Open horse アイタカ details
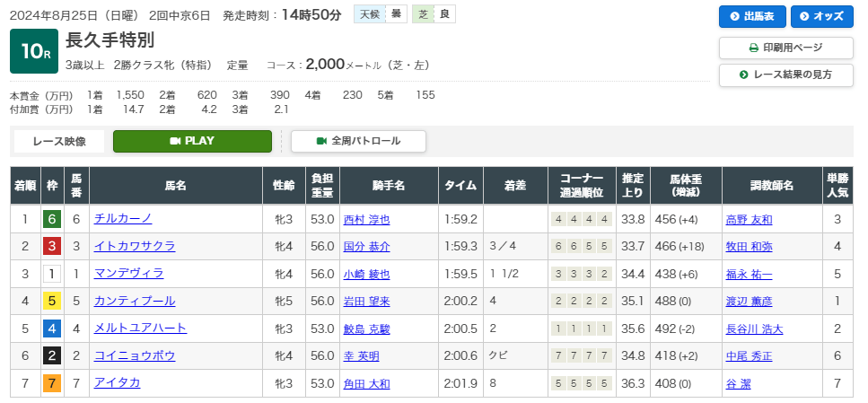This screenshot has width=868, height=403. pos(118,383)
